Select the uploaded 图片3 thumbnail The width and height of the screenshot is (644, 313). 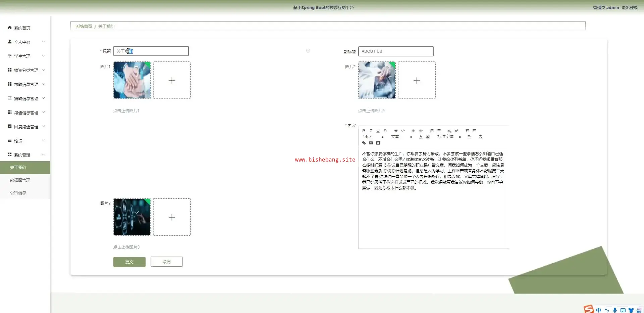click(132, 217)
